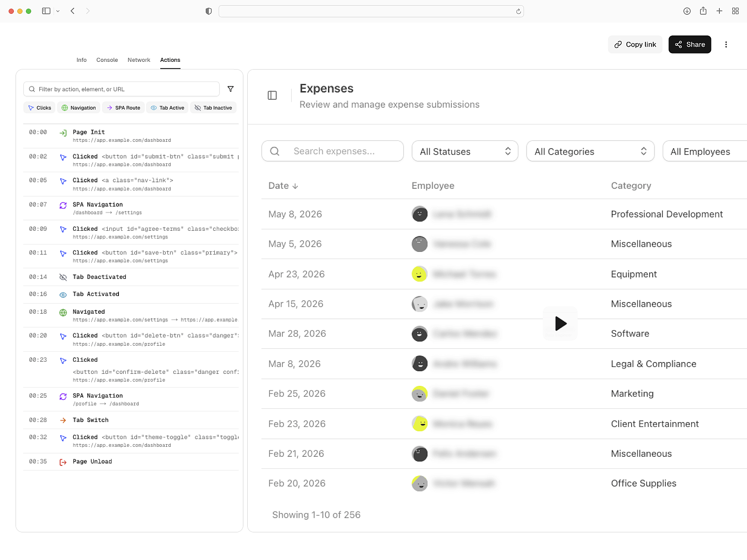Click the red Page Unload icon
This screenshot has height=560, width=747.
(x=63, y=462)
